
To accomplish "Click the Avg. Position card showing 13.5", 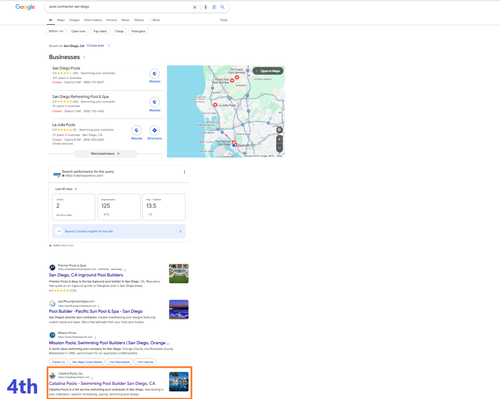I will pos(164,207).
